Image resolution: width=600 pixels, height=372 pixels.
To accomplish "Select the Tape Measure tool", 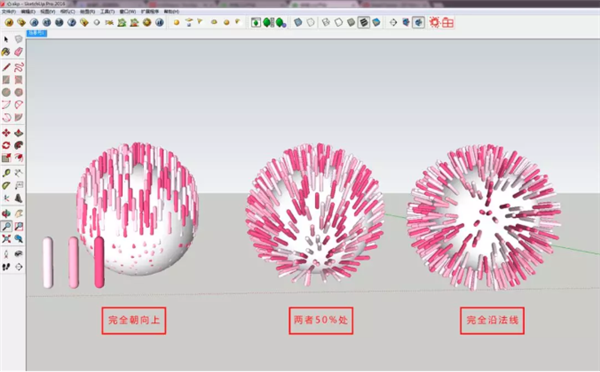I will [6, 173].
